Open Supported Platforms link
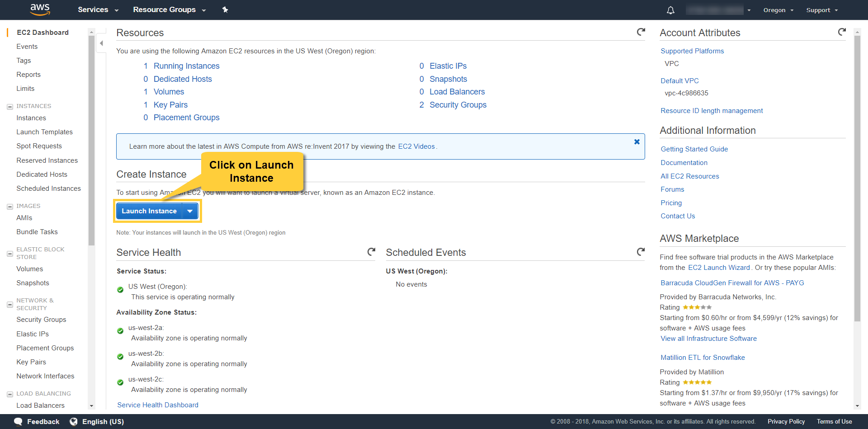Screen dimensions: 868x429 tap(692, 51)
